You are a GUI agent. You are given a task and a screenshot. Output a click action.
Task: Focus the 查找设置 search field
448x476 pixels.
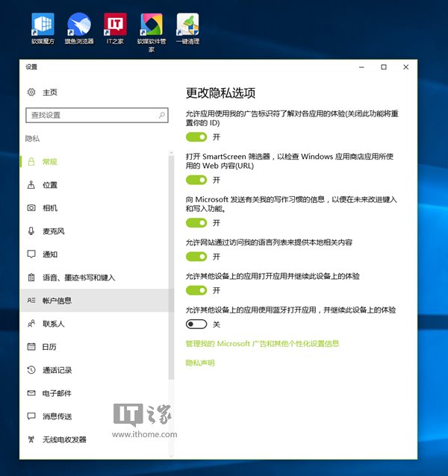tap(97, 115)
